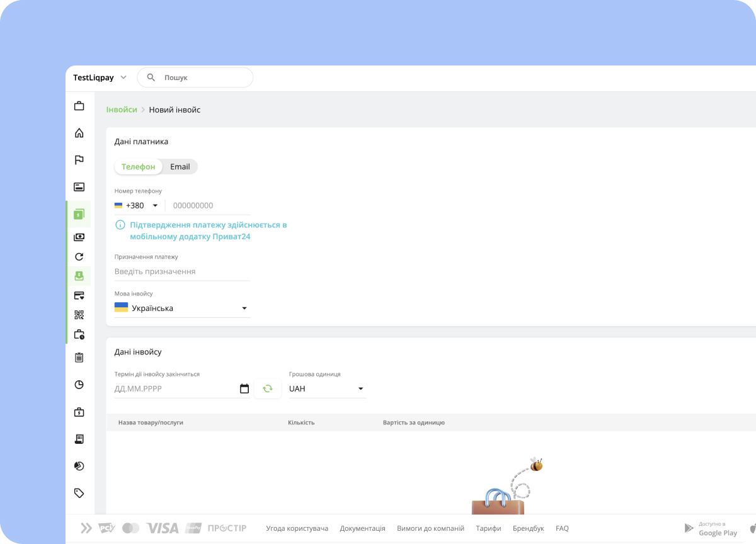Screen dimensions: 756x544
Task: Go back to Інвойси breadcrumb
Action: click(122, 110)
